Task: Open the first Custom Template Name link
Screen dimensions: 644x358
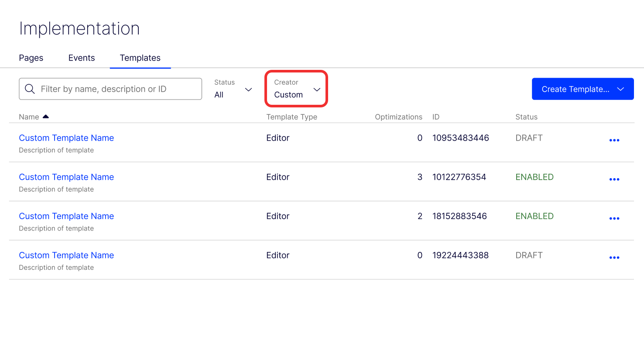Action: click(x=66, y=138)
